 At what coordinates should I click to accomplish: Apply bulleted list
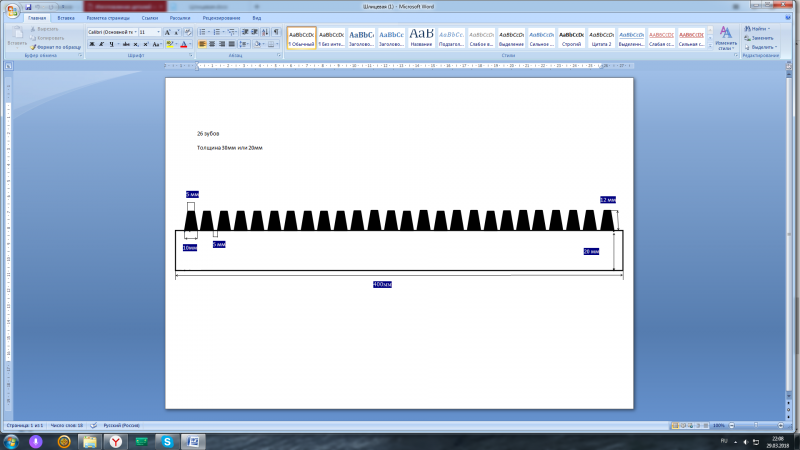[x=203, y=32]
